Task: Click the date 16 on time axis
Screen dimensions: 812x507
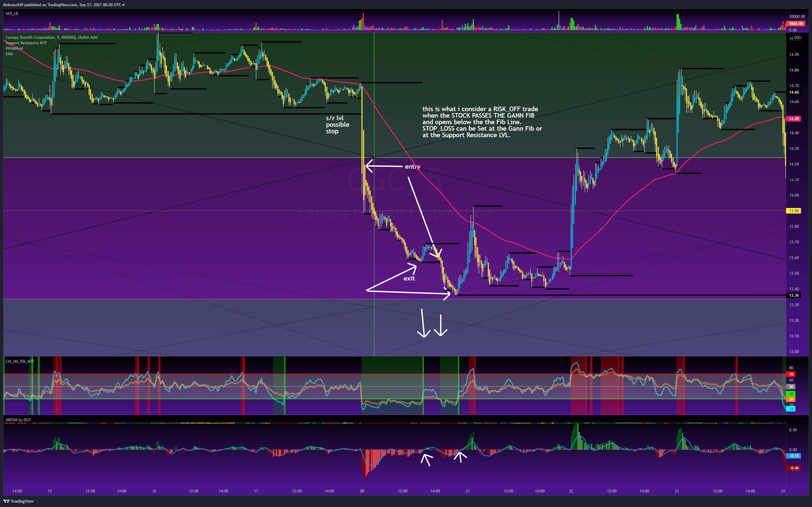Action: 154,491
